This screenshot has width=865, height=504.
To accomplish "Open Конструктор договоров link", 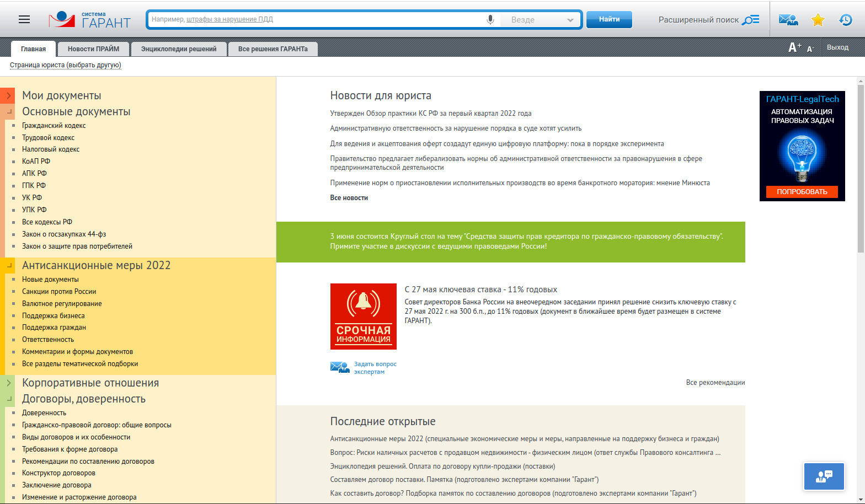I will [x=58, y=473].
